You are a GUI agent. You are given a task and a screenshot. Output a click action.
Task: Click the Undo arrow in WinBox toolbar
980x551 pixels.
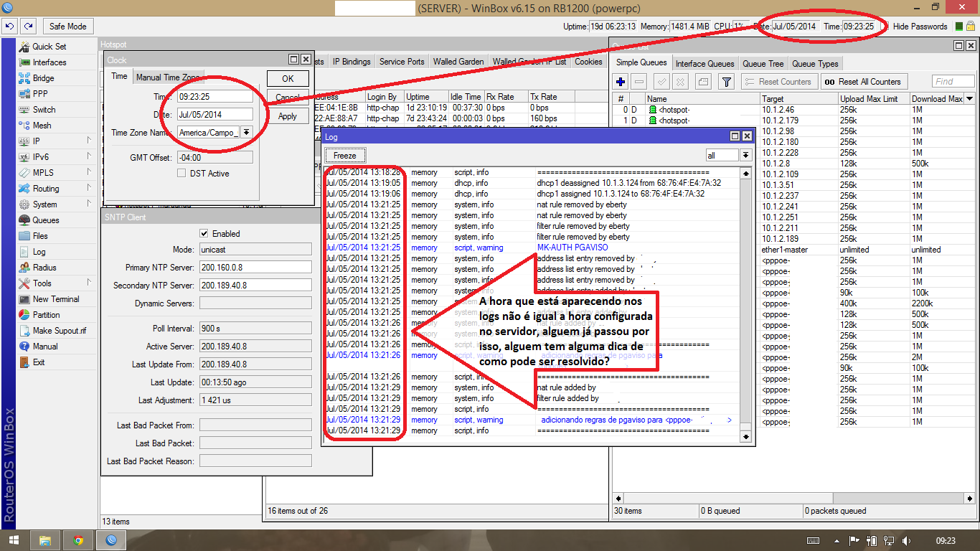(10, 27)
